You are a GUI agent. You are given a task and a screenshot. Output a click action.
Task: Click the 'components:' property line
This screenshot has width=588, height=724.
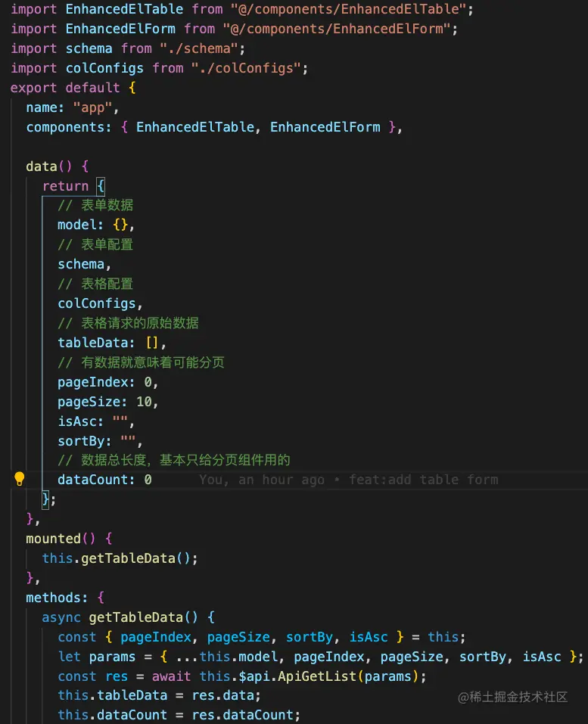(214, 127)
